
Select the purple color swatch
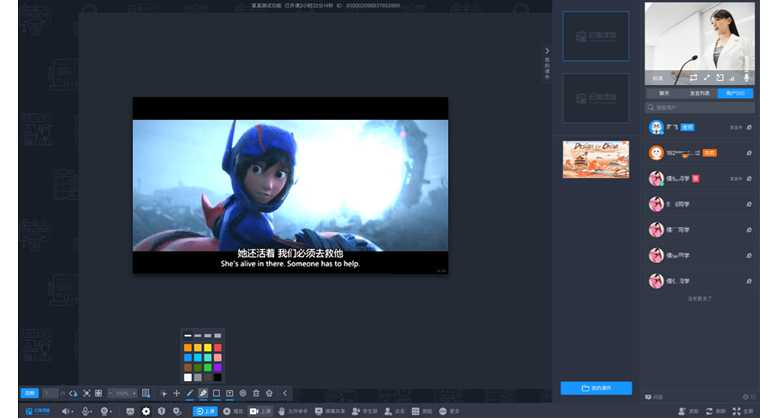point(218,367)
